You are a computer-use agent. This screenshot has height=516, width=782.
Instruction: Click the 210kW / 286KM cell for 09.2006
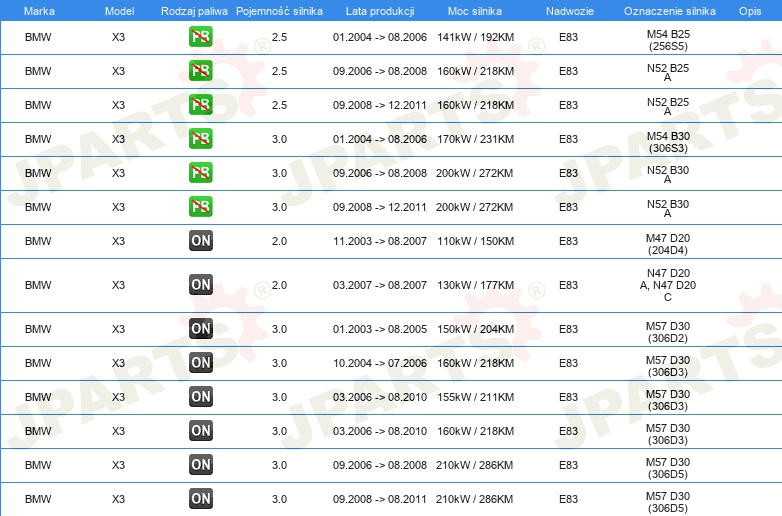click(x=474, y=465)
